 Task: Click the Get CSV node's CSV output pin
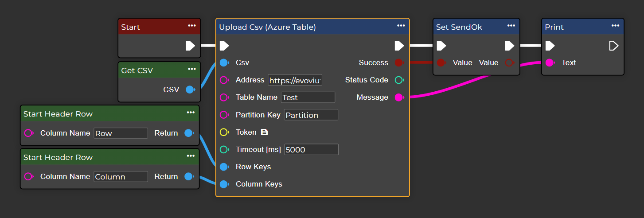pyautogui.click(x=190, y=90)
